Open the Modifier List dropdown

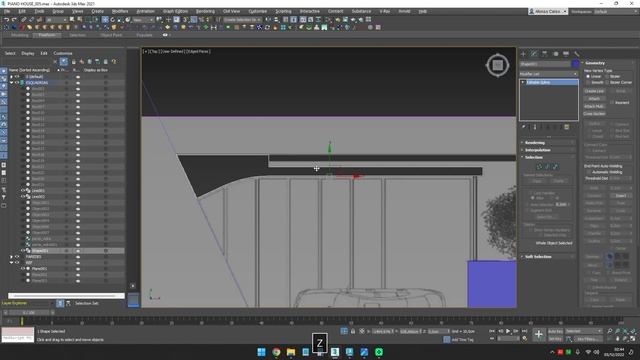click(x=549, y=74)
